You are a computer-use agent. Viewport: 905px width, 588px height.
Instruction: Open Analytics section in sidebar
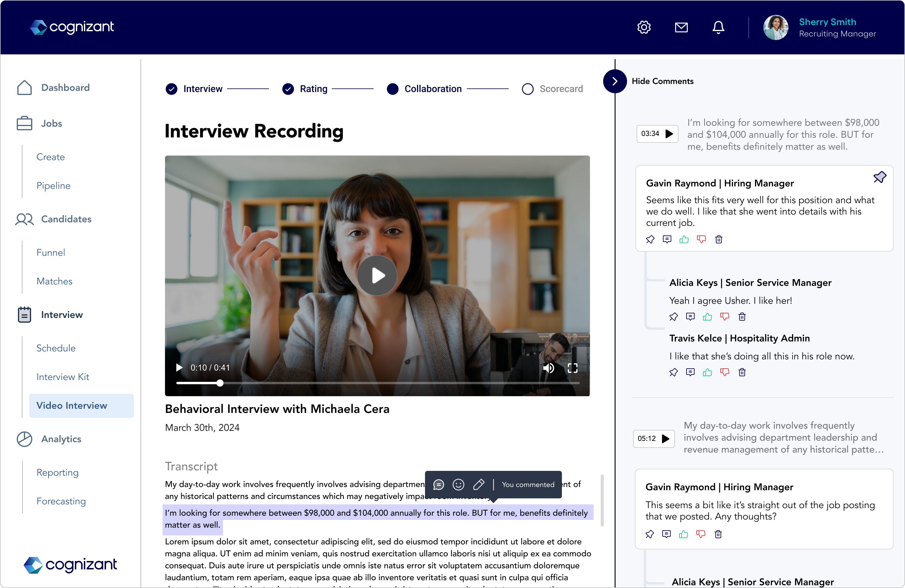coord(49,439)
